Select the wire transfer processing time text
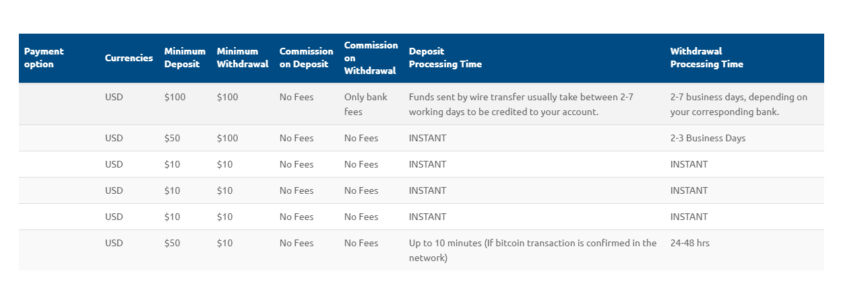The image size is (868, 290). coord(521,104)
